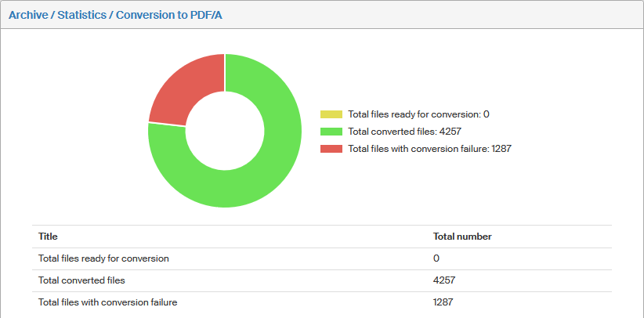Click the value 4257 in the table

pos(444,280)
